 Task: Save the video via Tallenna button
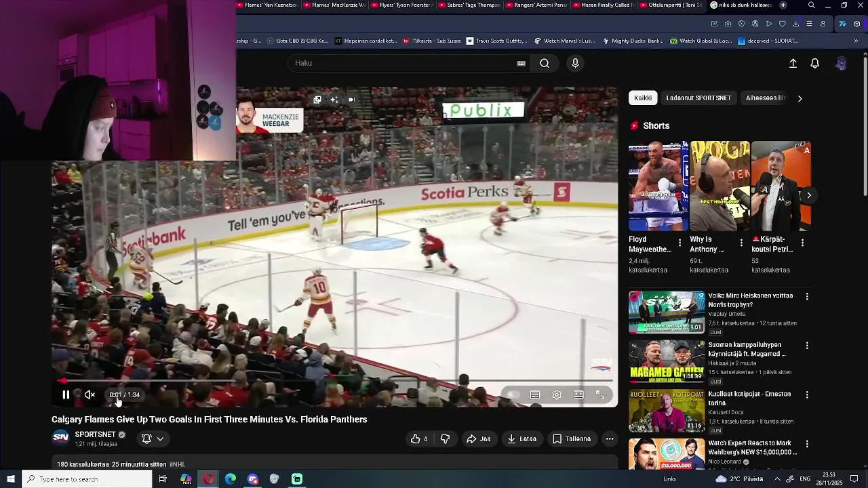572,439
